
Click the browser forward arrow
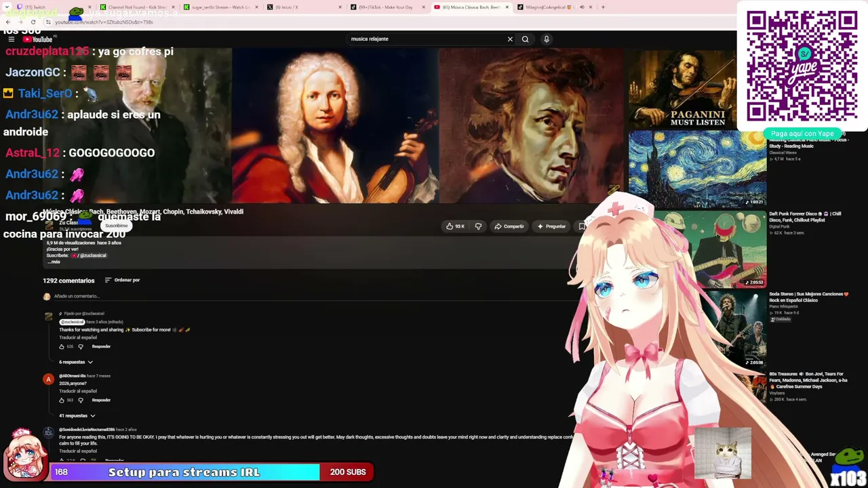pyautogui.click(x=20, y=22)
